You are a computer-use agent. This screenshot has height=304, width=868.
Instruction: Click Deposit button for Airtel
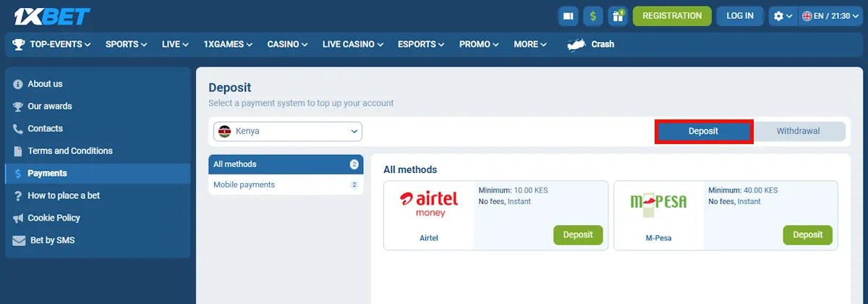click(578, 235)
